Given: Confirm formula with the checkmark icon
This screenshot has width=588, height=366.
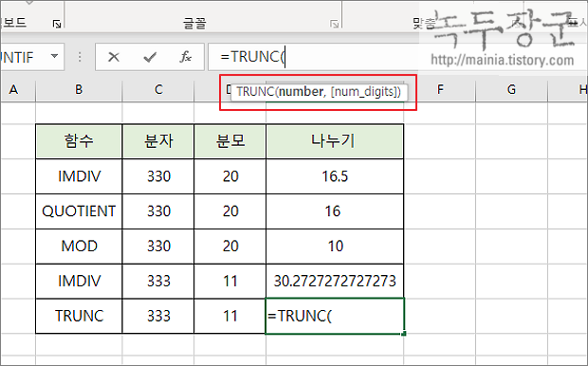Looking at the screenshot, I should coord(150,57).
